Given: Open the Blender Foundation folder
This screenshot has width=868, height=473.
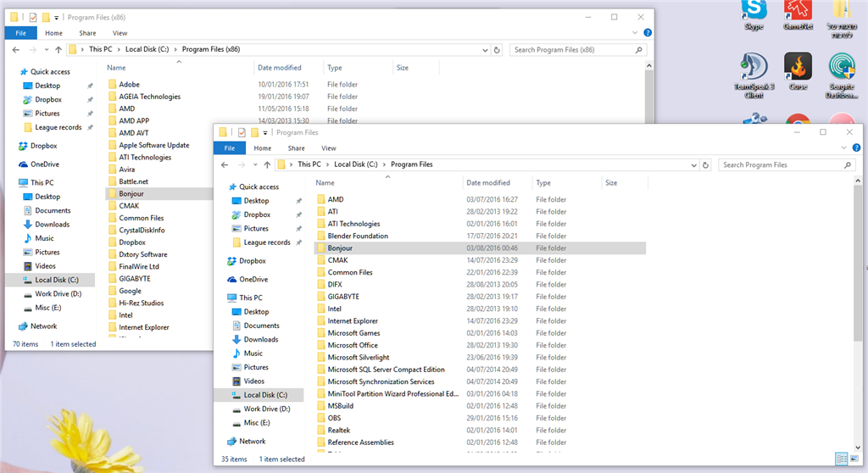Looking at the screenshot, I should tap(358, 236).
